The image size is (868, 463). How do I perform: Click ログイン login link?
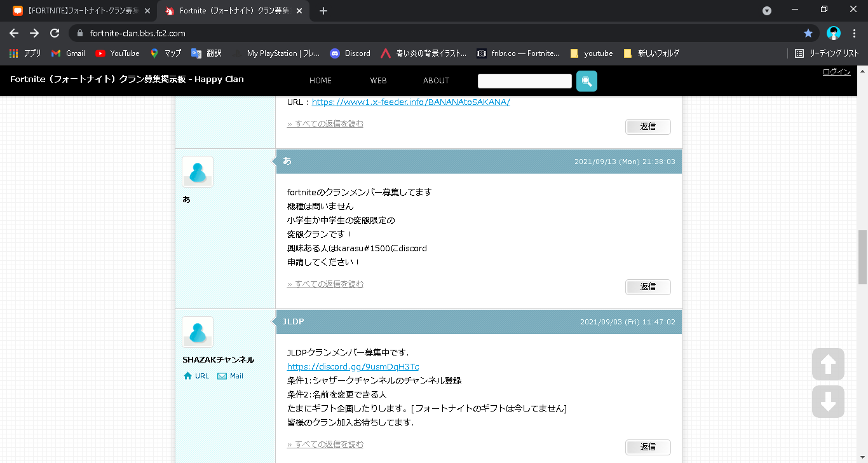836,72
